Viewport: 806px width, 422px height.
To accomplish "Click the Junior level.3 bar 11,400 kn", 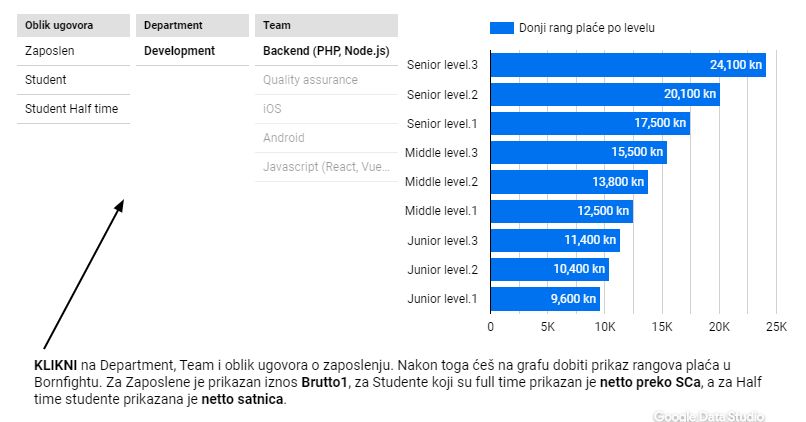I will [555, 240].
